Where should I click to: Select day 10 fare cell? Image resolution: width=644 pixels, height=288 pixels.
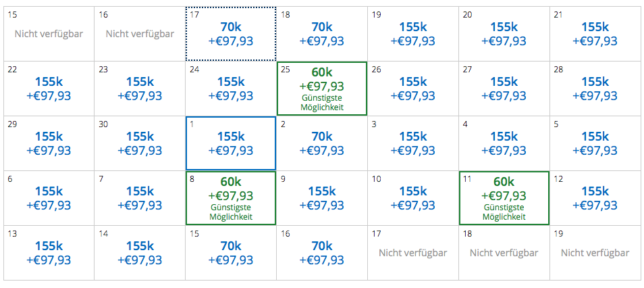click(x=413, y=198)
